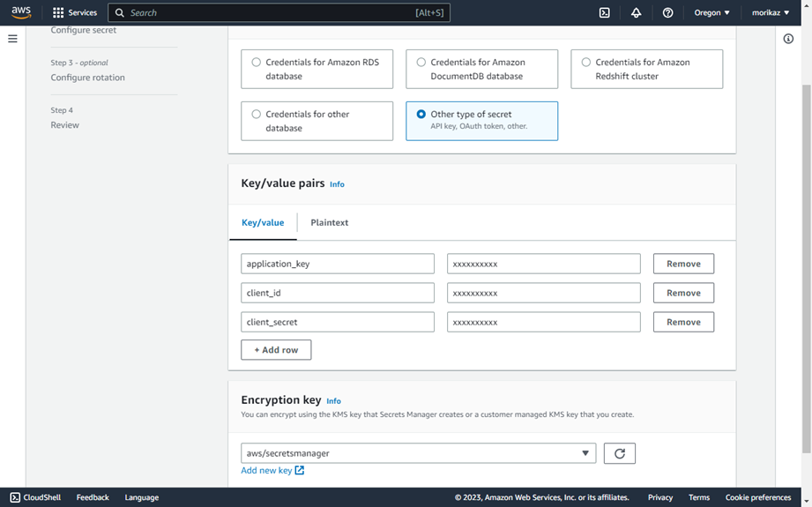This screenshot has height=507, width=812.
Task: Open the info panel icon
Action: (788, 39)
